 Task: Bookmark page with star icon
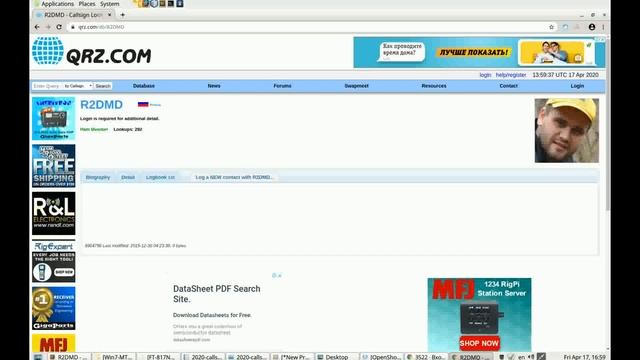pos(551,27)
